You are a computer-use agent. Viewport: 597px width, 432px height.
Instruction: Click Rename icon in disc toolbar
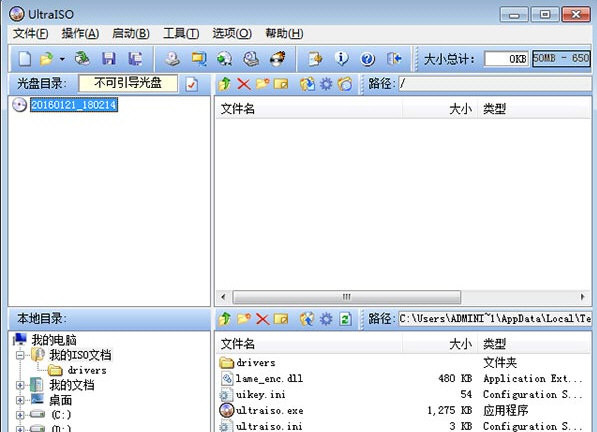(281, 84)
